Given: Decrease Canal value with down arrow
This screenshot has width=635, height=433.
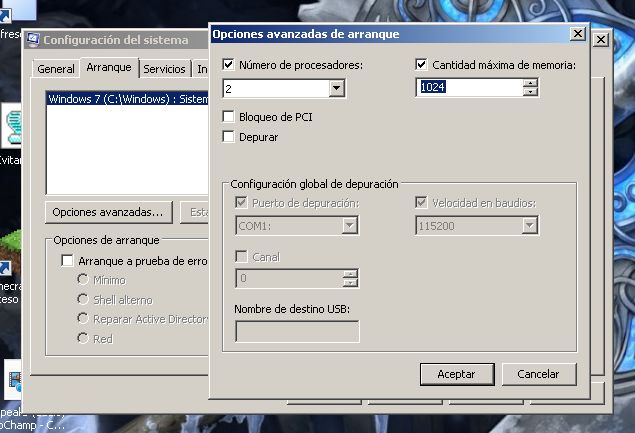Looking at the screenshot, I should pos(350,283).
